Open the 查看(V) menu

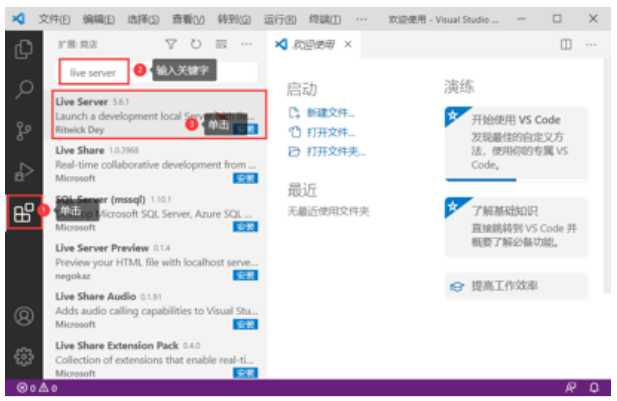pos(188,19)
